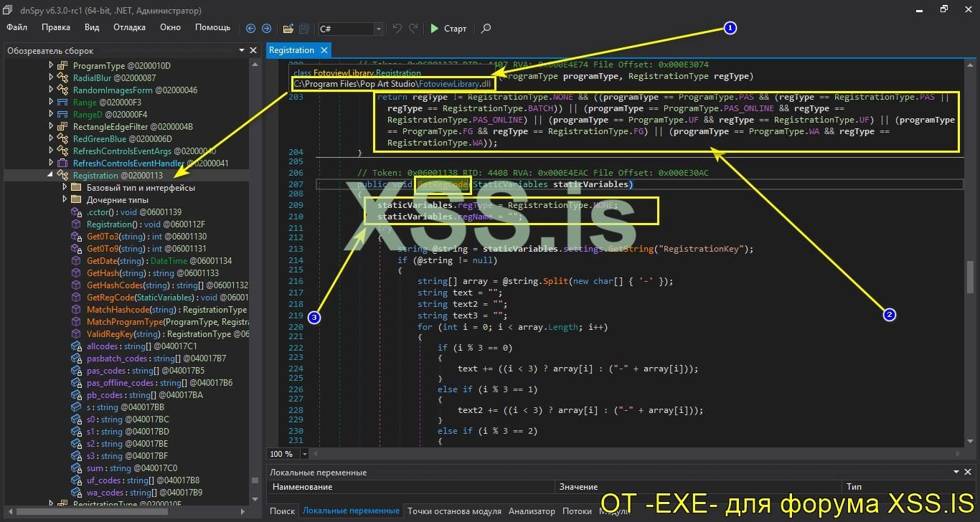Click the RectangleEdgeFilter enum icon
Viewport: 980px width, 522px height.
click(63, 127)
